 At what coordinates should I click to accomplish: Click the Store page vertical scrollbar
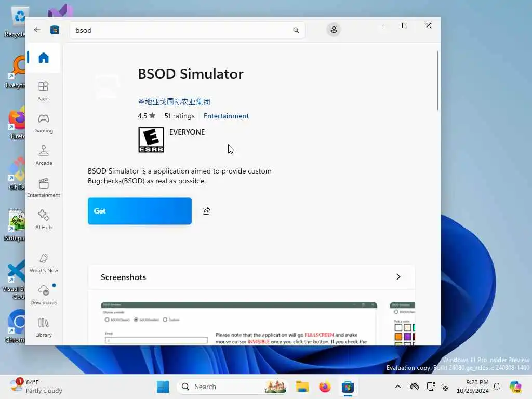point(437,81)
